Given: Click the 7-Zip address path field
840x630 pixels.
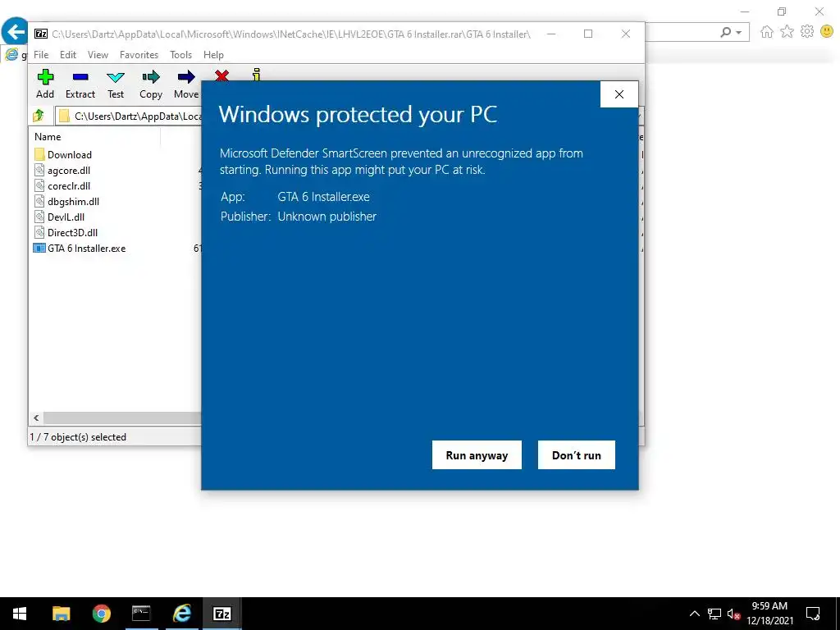Looking at the screenshot, I should click(x=129, y=116).
